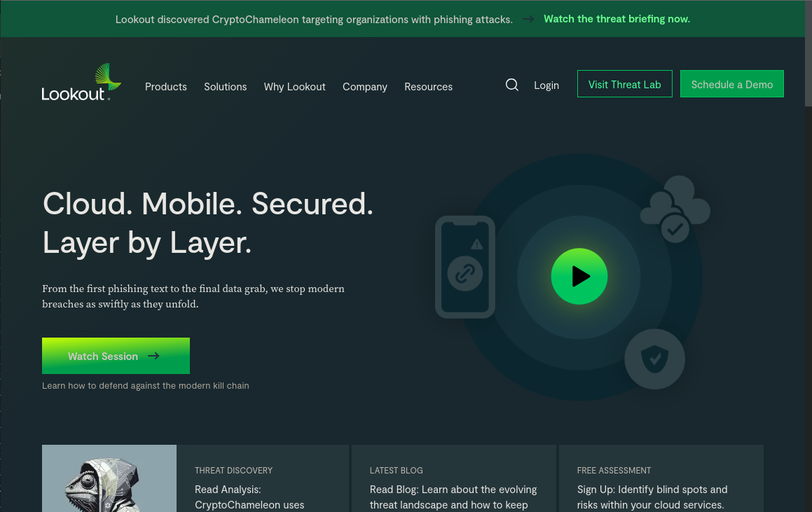Click the From the first phishing text paragraph
Image resolution: width=812 pixels, height=512 pixels.
pyautogui.click(x=193, y=296)
